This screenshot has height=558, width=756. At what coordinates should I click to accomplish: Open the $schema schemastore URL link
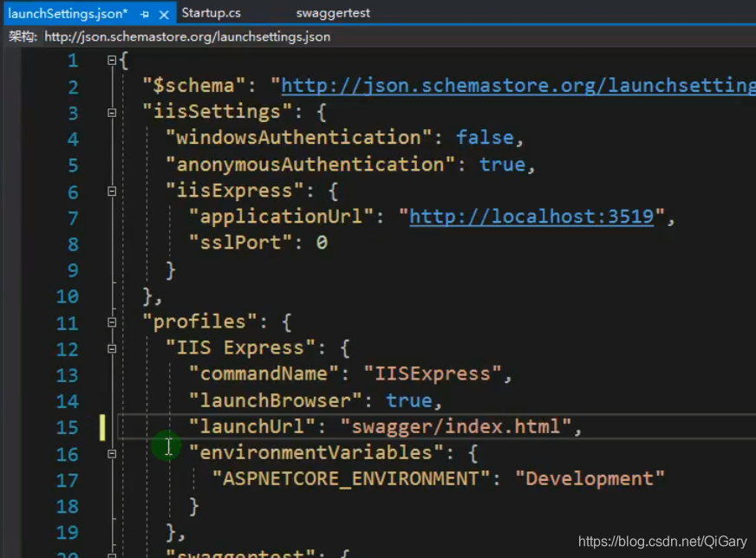pos(518,85)
